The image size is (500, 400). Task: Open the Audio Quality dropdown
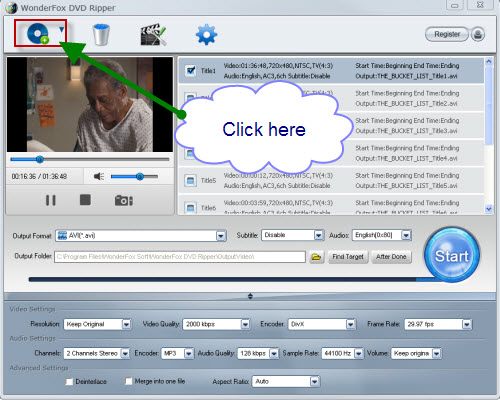(x=274, y=353)
